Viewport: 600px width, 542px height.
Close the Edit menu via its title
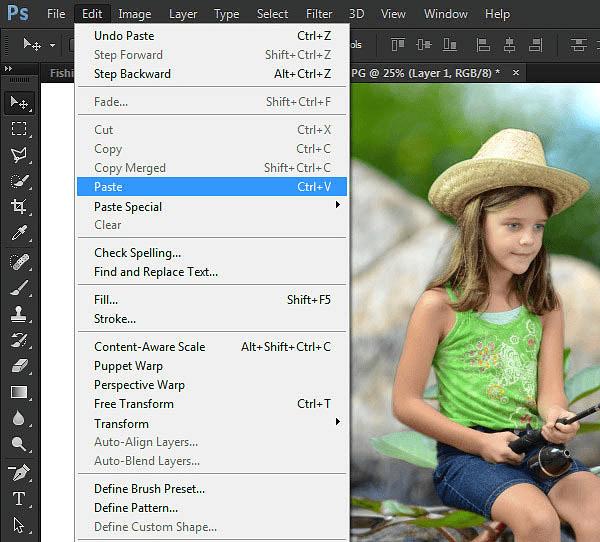(x=92, y=14)
